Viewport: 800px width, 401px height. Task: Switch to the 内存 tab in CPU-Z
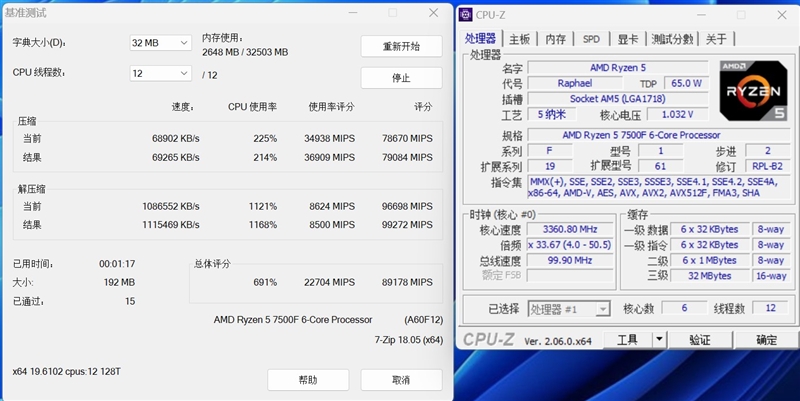point(556,39)
